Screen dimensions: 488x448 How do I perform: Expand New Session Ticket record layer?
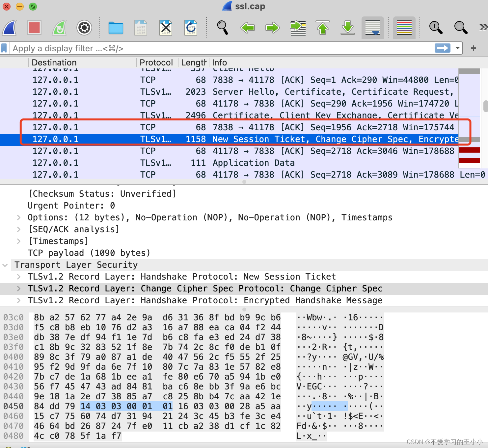point(19,277)
